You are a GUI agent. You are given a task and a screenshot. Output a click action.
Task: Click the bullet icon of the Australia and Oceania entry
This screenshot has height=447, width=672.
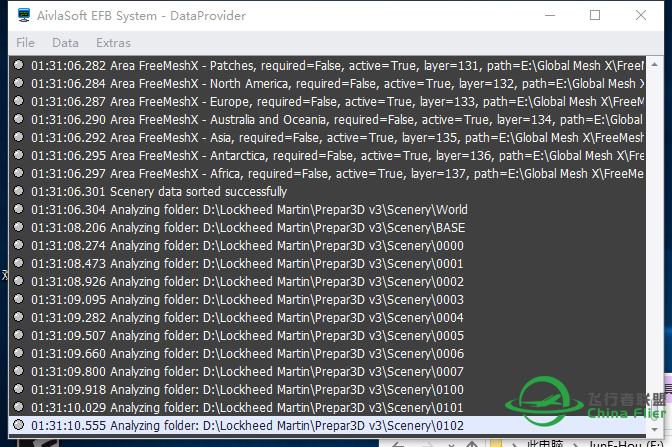tap(18, 119)
